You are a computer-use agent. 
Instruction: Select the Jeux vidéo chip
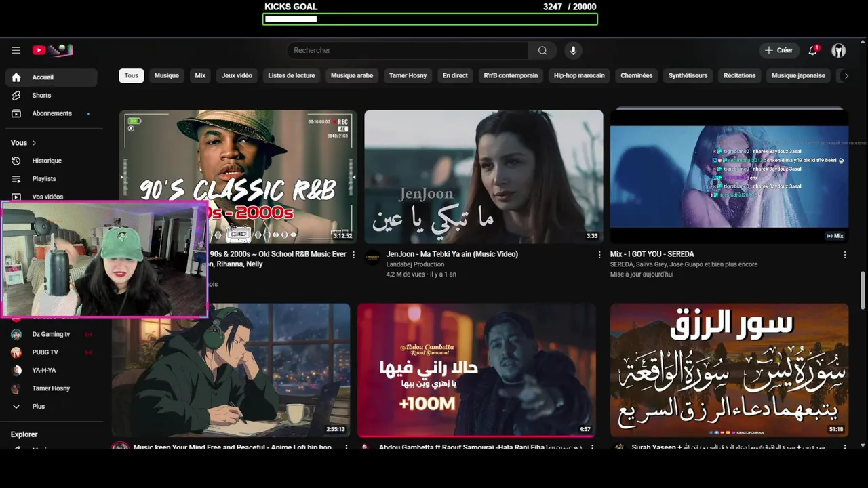coord(237,76)
